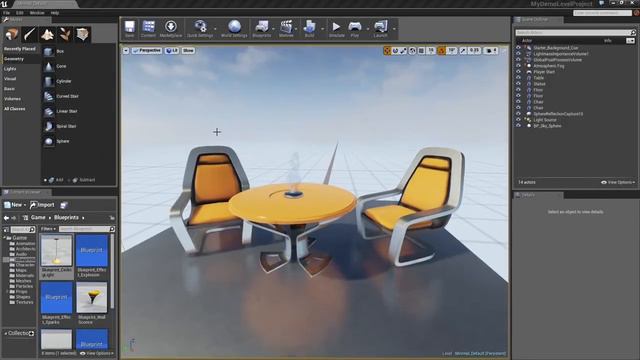640x360 pixels.
Task: Select the Paint mode brush icon
Action: coord(29,34)
